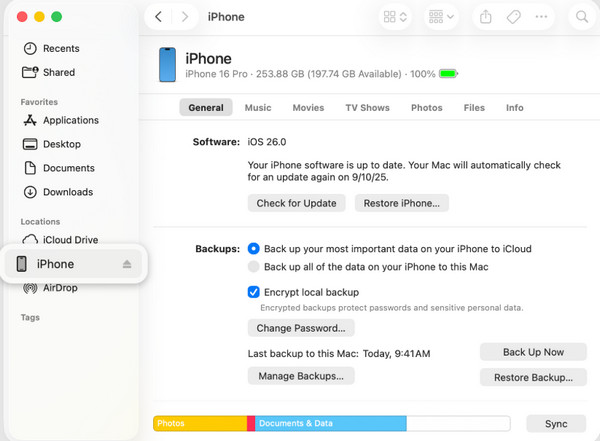Select back up to iCloud radio button
This screenshot has width=600, height=441.
253,249
